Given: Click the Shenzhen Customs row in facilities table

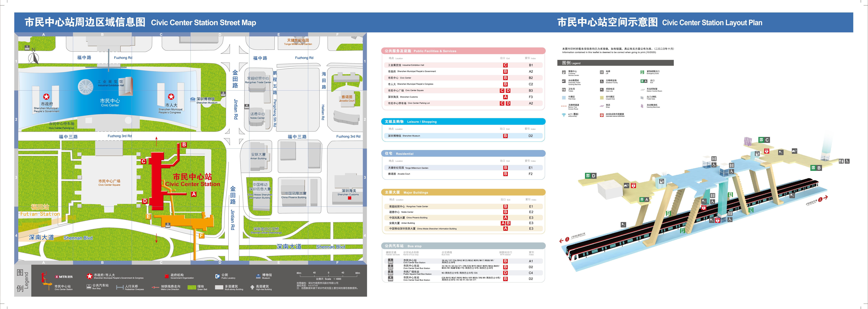Looking at the screenshot, I should 463,97.
